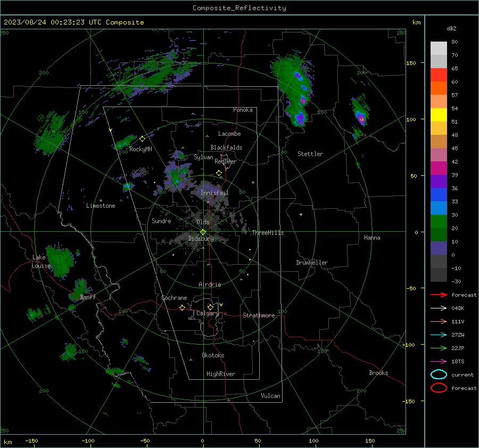The width and height of the screenshot is (479, 448).
Task: Click the red forecast ellipse icon
Action: [439, 388]
